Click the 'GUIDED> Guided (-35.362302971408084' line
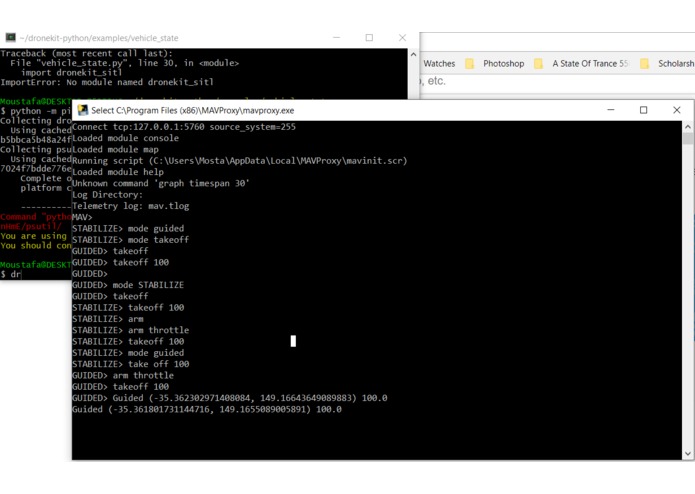Screen dimensions: 695x494 [230, 398]
